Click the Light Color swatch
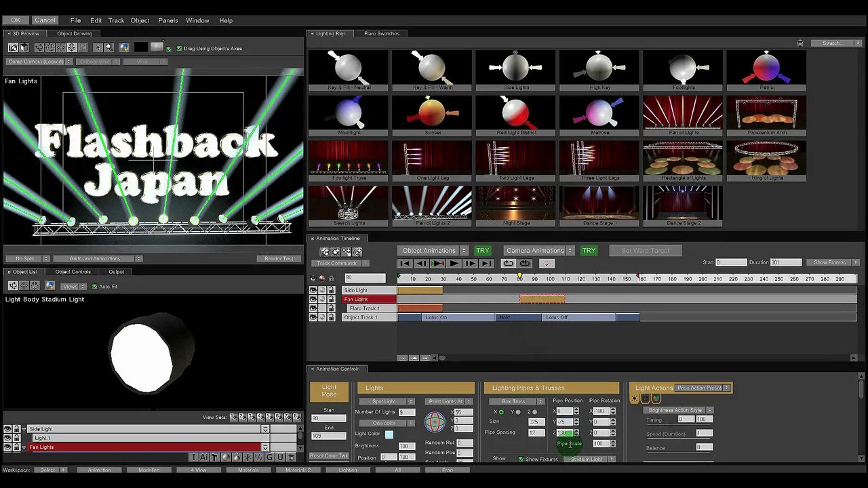This screenshot has height=488, width=868. click(x=389, y=434)
